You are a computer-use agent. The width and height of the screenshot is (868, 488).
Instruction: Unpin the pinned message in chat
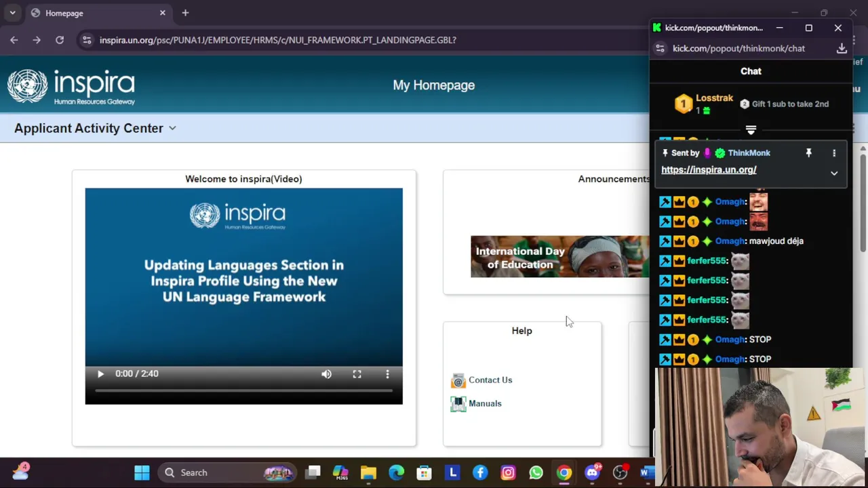[x=808, y=153]
